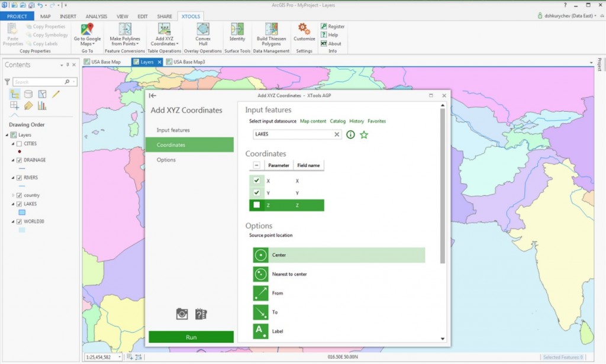Open WORLD30 layer pale symbol swatch
The image size is (606, 364).
click(22, 230)
